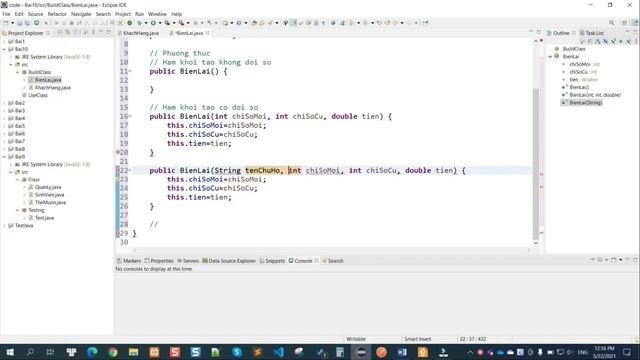Open the Markers tab
Image resolution: width=640 pixels, height=360 pixels.
click(129, 261)
